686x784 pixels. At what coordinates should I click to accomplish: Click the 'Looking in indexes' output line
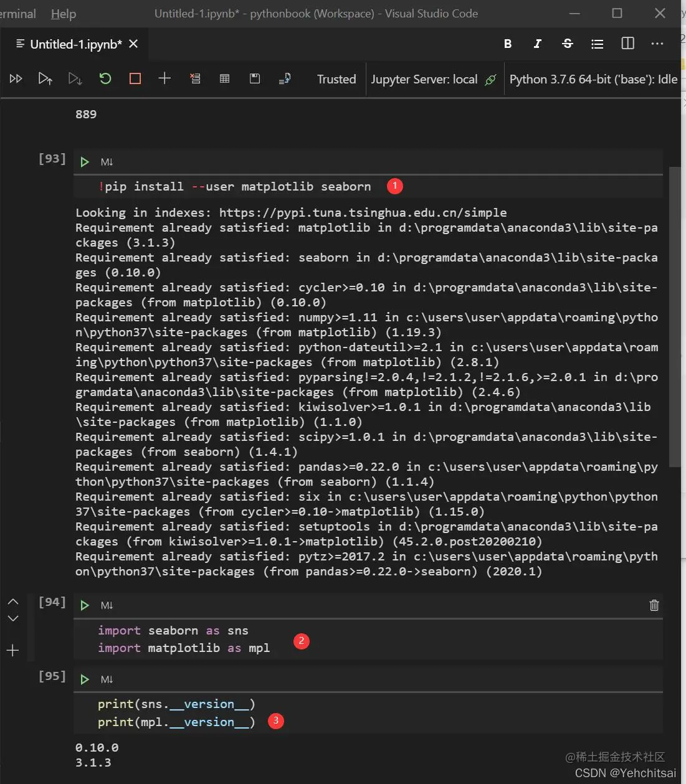coord(291,212)
